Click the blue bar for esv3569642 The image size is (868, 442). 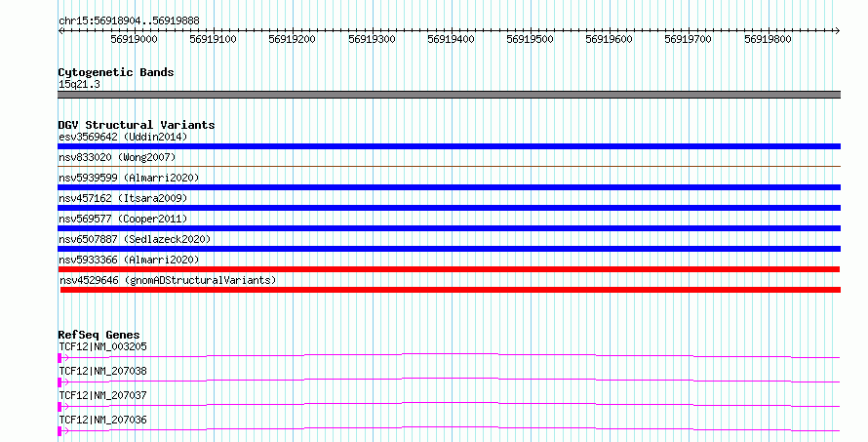tap(449, 146)
